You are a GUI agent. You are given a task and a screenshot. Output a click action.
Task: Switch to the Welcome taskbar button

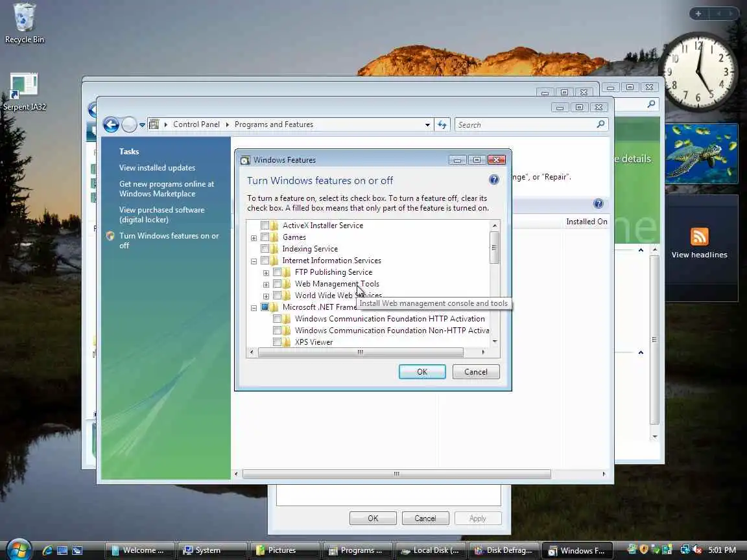pyautogui.click(x=140, y=550)
